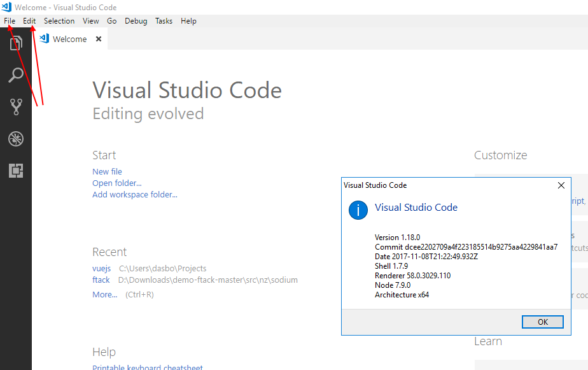The width and height of the screenshot is (588, 370).
Task: Open the recent vuejs project
Action: pos(101,268)
